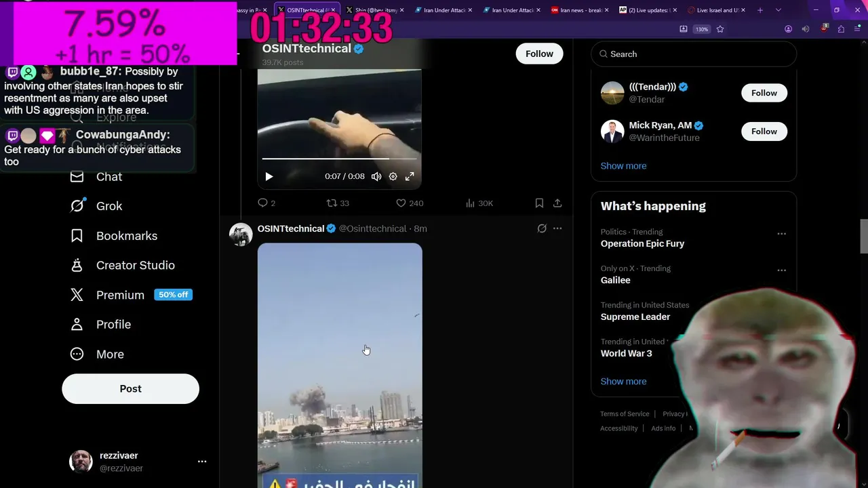Open Creator Studio in sidebar

click(122, 265)
